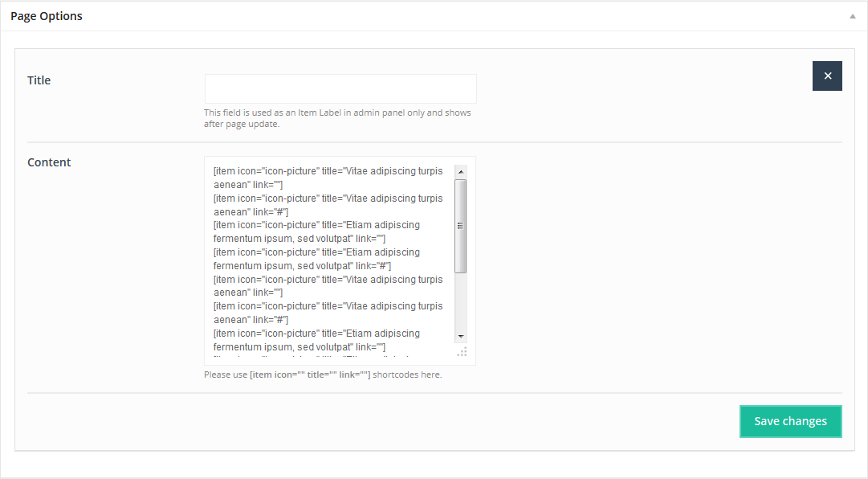Click the bold shortcode example hint

[310, 375]
